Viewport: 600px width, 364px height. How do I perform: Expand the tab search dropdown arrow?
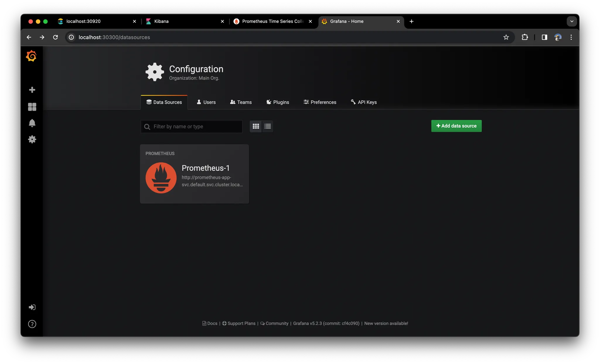[572, 21]
